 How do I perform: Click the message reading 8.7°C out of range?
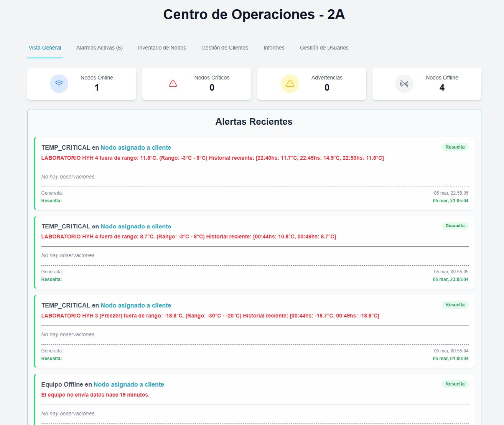(189, 236)
